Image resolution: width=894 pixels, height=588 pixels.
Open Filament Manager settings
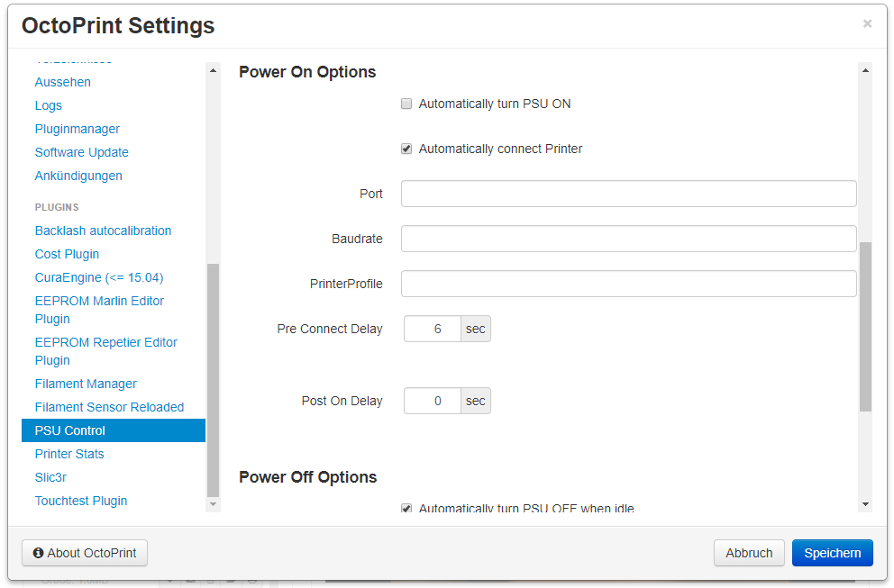pyautogui.click(x=87, y=384)
